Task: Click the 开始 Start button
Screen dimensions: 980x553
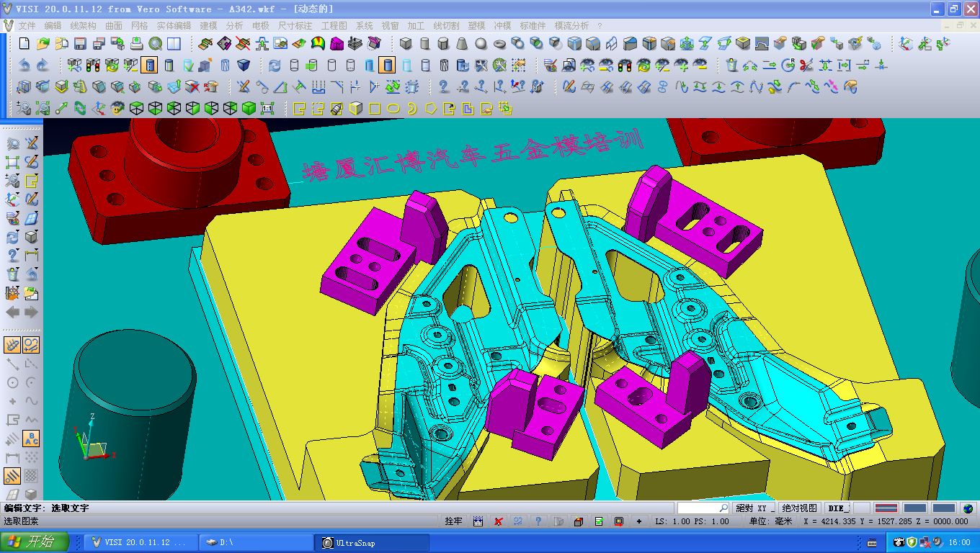Action: (x=35, y=542)
